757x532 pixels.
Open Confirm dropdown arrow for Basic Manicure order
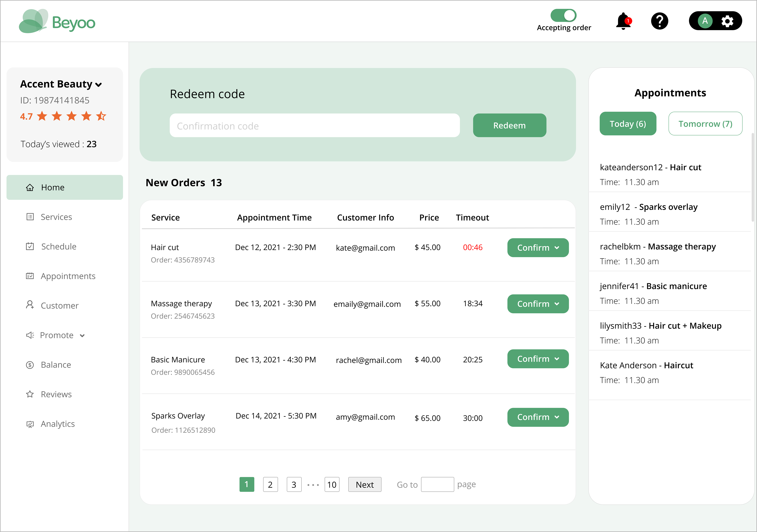click(557, 359)
